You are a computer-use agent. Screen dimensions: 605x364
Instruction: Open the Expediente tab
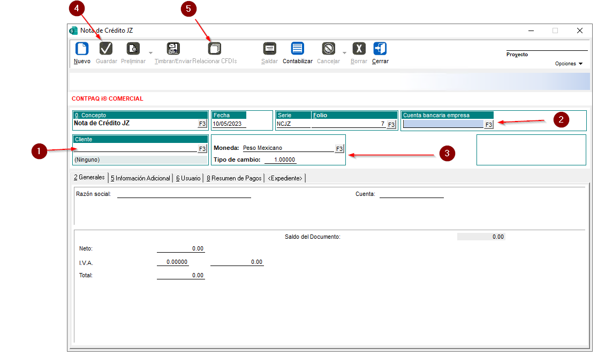[x=285, y=178]
